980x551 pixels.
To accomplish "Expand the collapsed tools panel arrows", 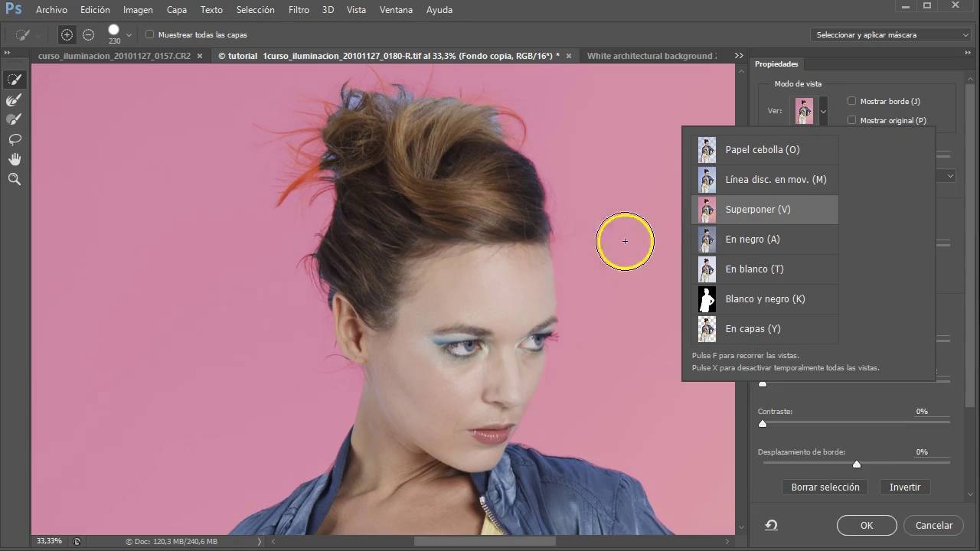I will click(7, 53).
